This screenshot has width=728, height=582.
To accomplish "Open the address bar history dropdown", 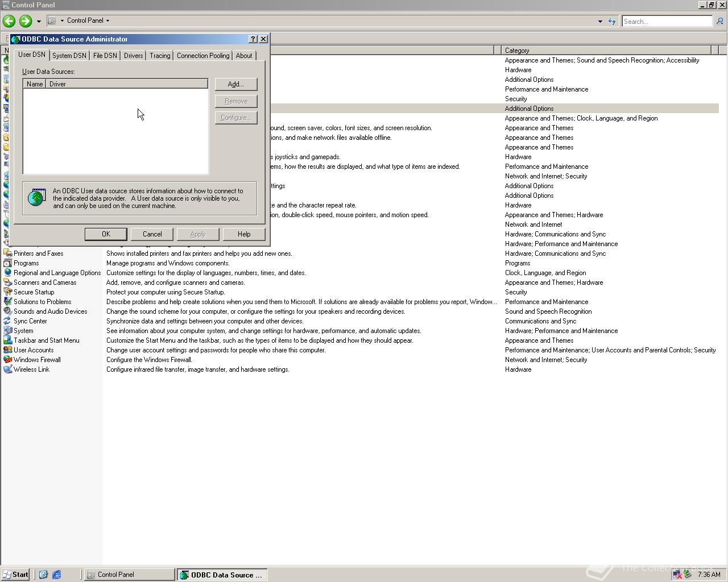I will (x=599, y=22).
